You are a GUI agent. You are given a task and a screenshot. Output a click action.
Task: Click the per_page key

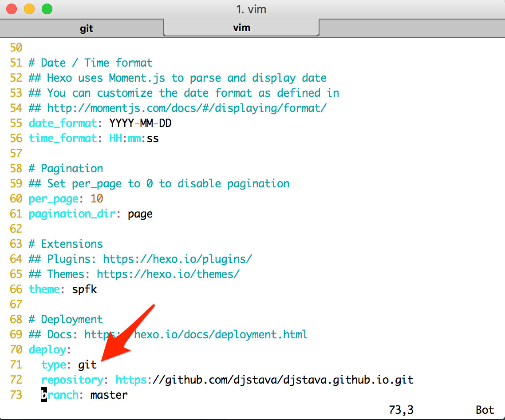click(53, 199)
